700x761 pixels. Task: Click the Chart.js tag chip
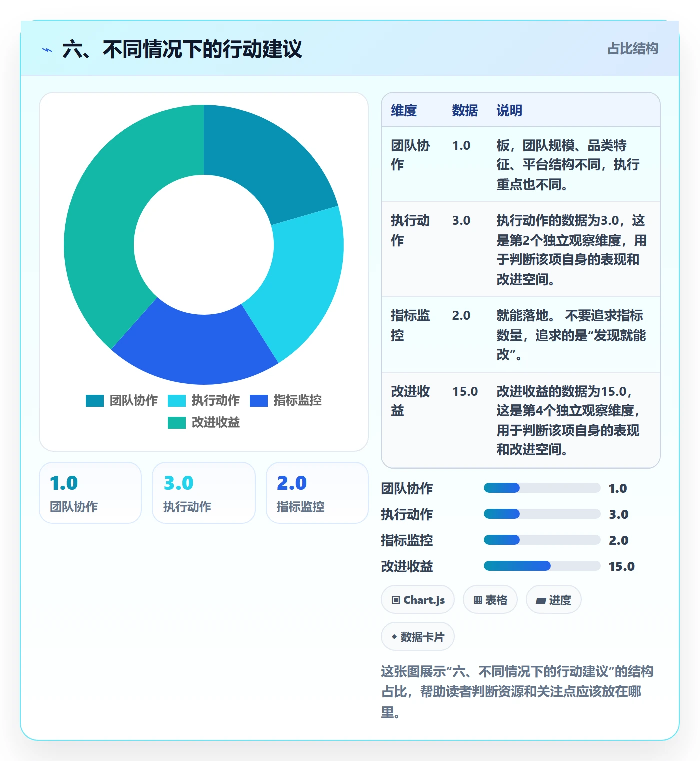(418, 600)
